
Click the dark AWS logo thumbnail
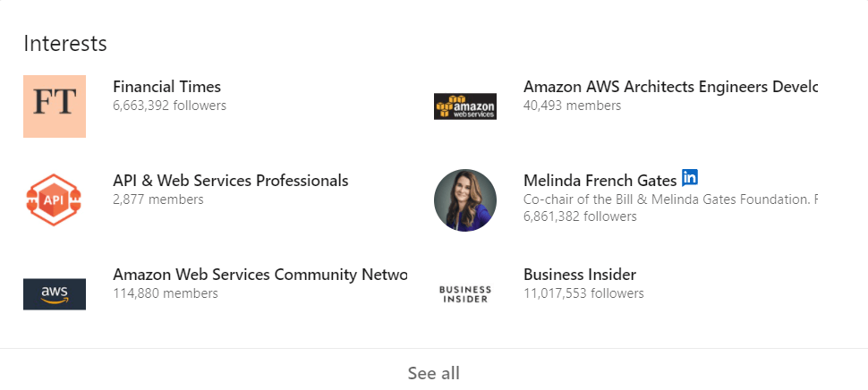[55, 293]
